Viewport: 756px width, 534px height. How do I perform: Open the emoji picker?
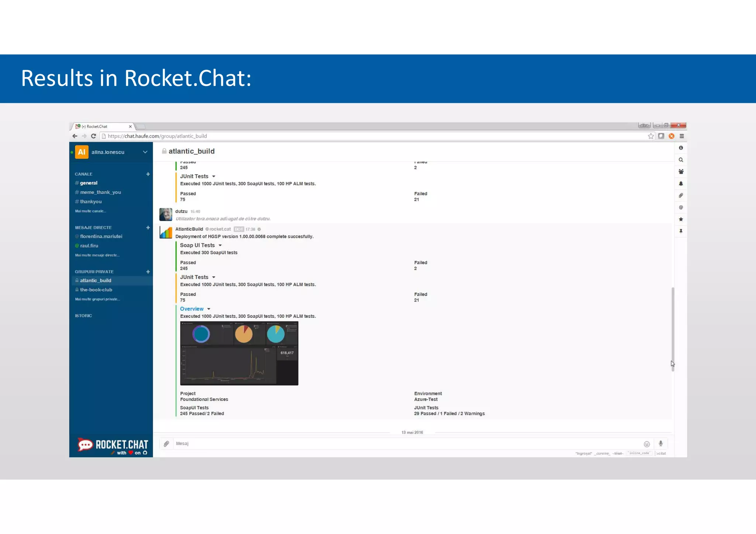click(647, 444)
